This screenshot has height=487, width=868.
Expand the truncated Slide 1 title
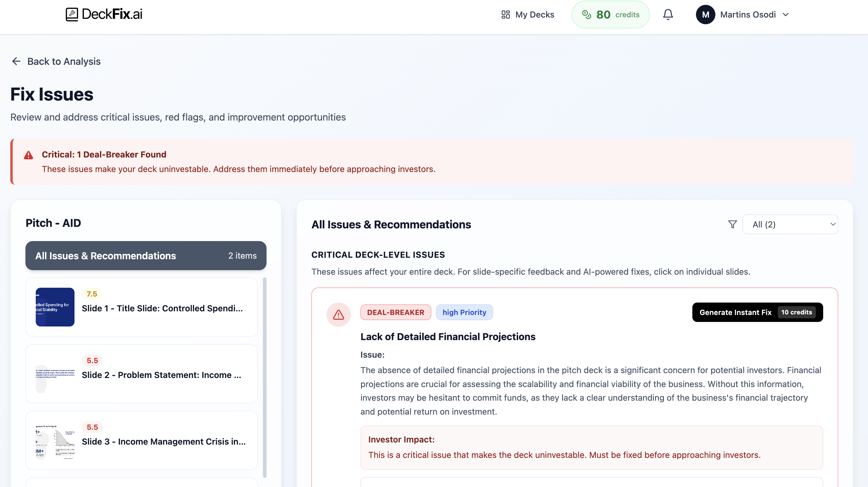(162, 308)
